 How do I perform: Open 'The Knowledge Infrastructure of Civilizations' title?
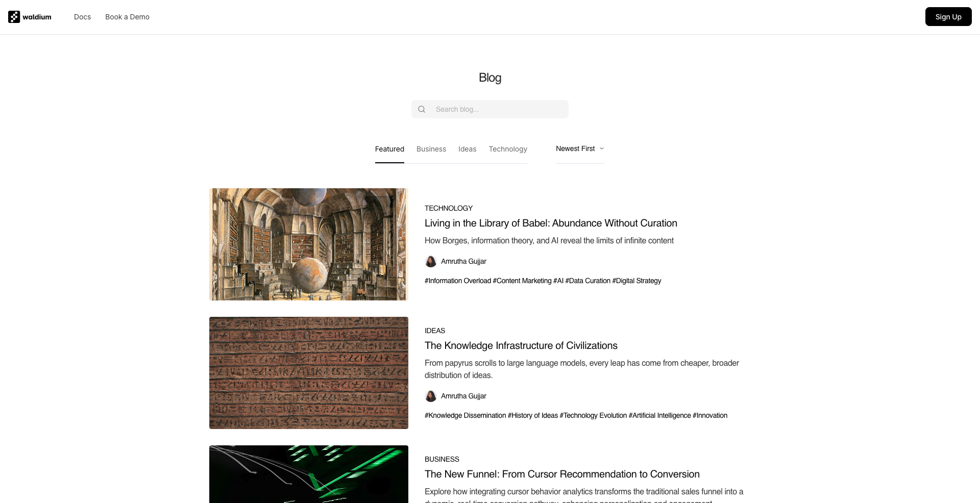point(521,345)
